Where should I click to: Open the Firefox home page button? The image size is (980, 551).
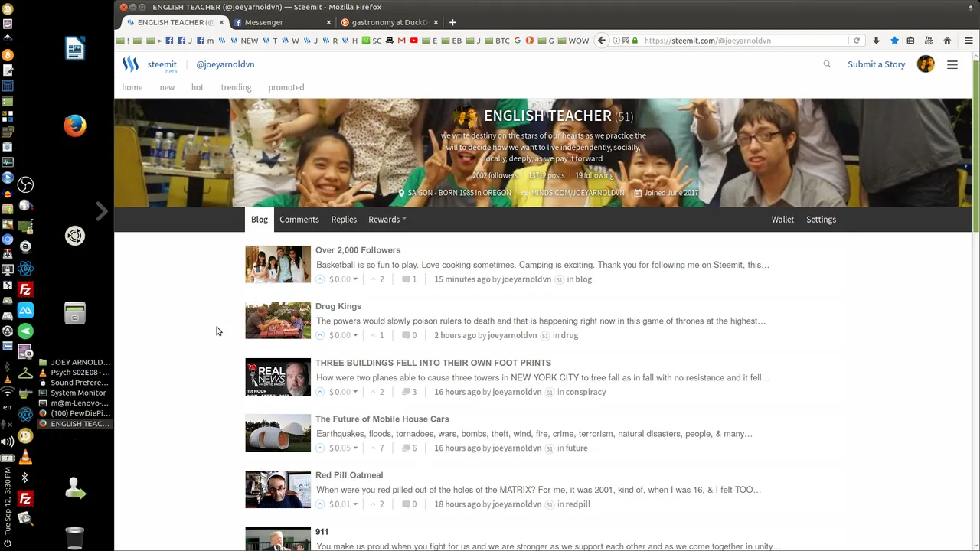(x=947, y=41)
